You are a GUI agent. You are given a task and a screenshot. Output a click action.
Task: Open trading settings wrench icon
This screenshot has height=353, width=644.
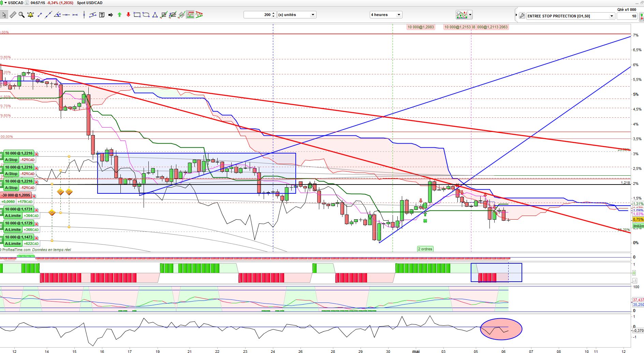pyautogui.click(x=522, y=16)
